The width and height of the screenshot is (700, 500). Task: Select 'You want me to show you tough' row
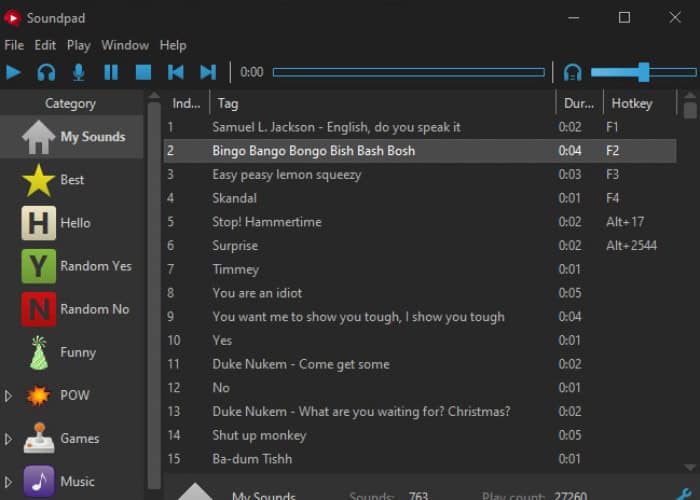pyautogui.click(x=420, y=317)
